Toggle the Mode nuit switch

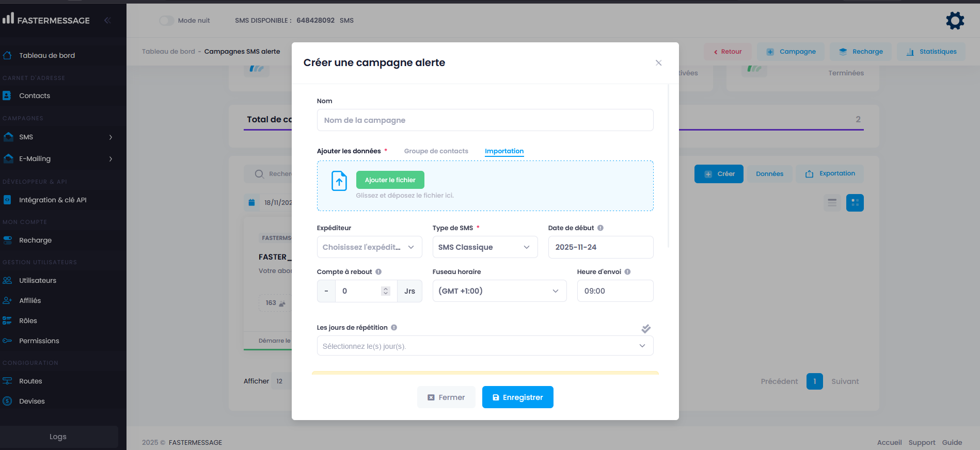coord(166,21)
